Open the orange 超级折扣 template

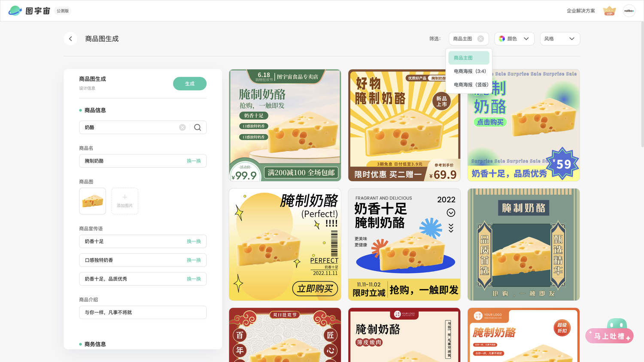click(x=524, y=335)
